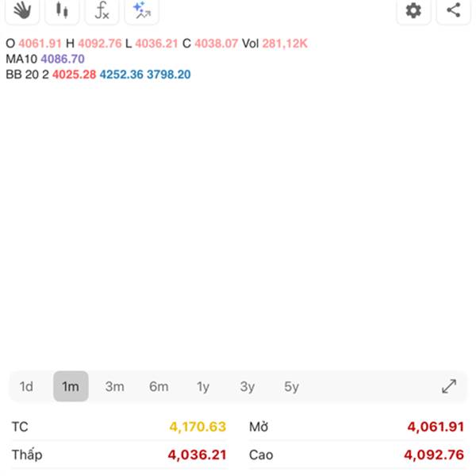The image size is (476, 476).
Task: Select the 1m timeframe tab
Action: click(71, 386)
